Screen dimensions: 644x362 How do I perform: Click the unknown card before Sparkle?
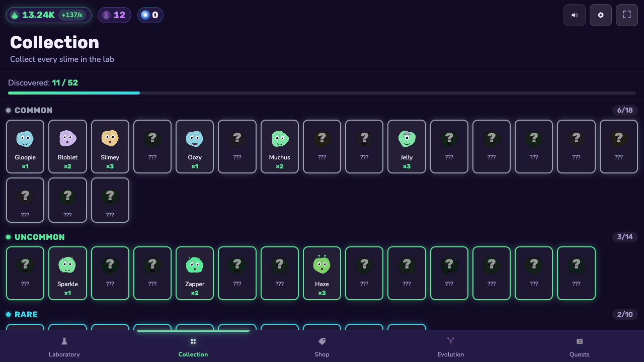point(25,273)
